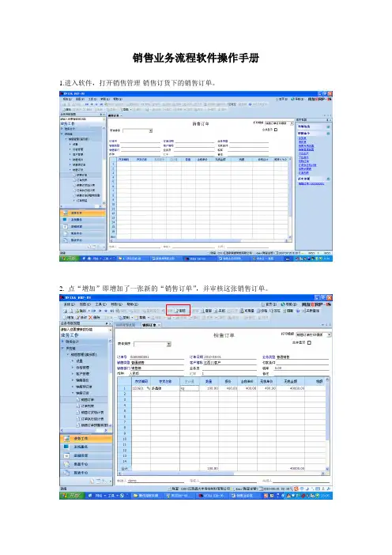Collapse 供应链 tree node in step 2 screenshot

[x=62, y=349]
